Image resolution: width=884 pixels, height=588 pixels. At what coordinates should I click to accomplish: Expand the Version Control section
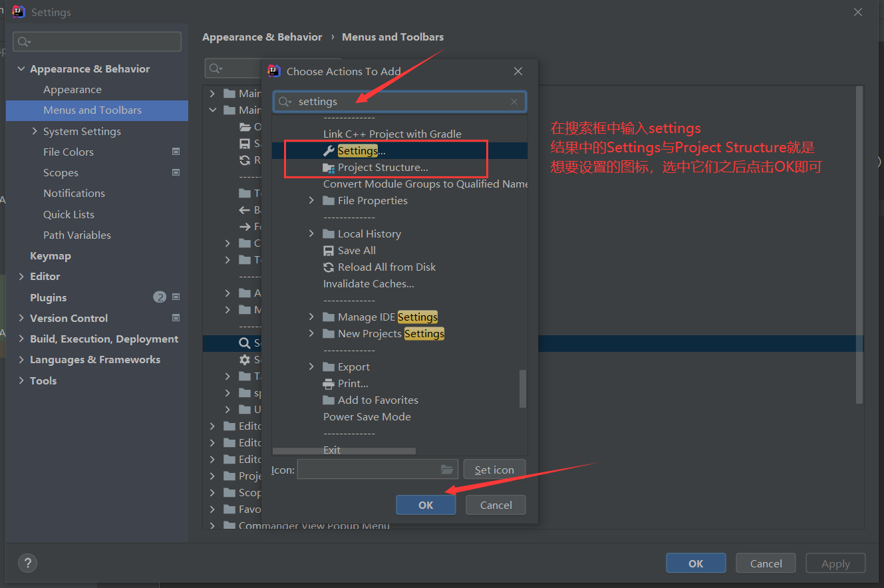(x=22, y=318)
